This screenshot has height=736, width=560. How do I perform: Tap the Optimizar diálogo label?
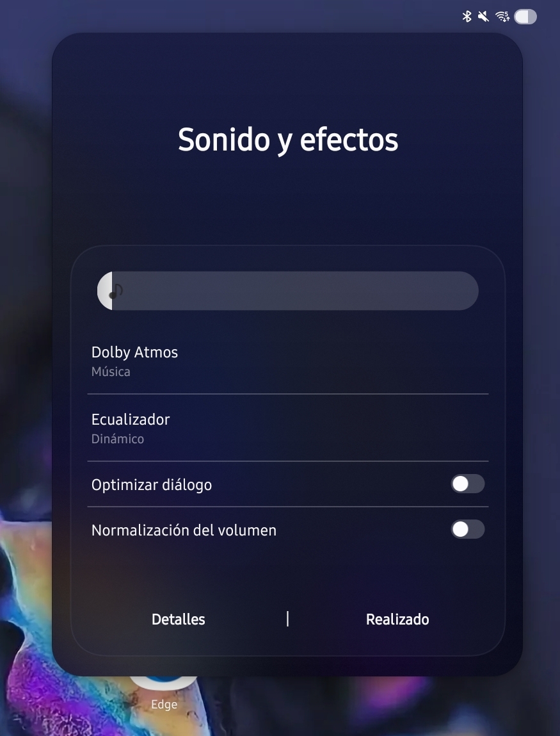pyautogui.click(x=152, y=485)
